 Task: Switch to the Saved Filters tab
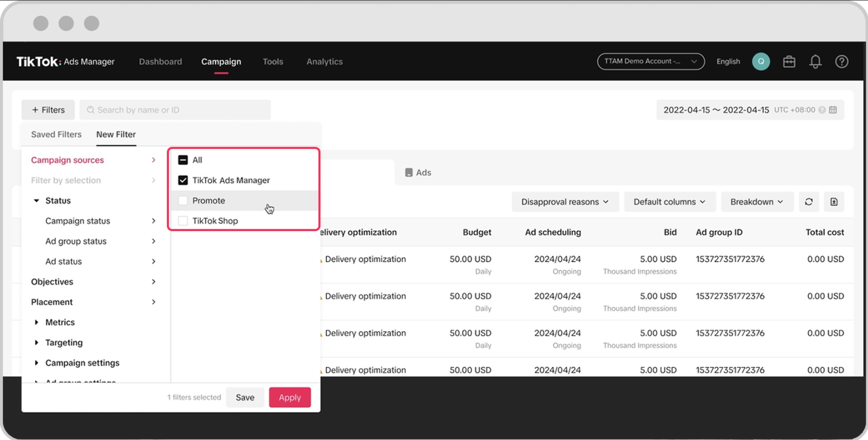pyautogui.click(x=56, y=134)
